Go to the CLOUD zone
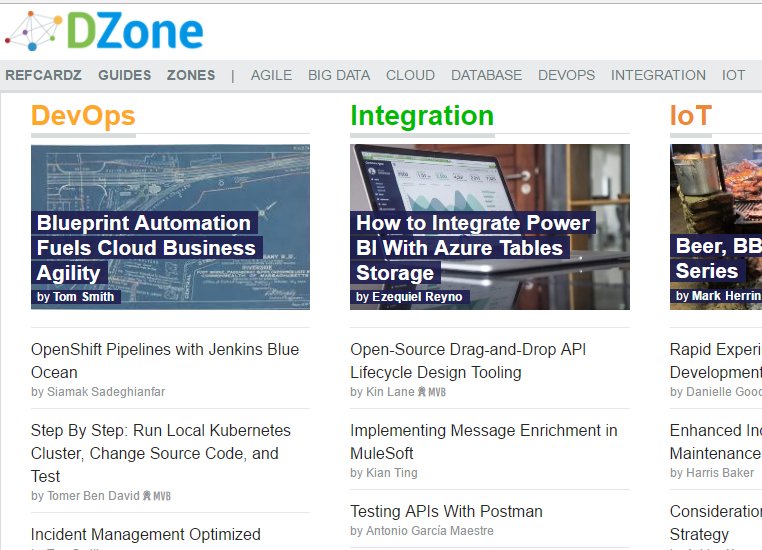This screenshot has width=762, height=550. tap(410, 75)
